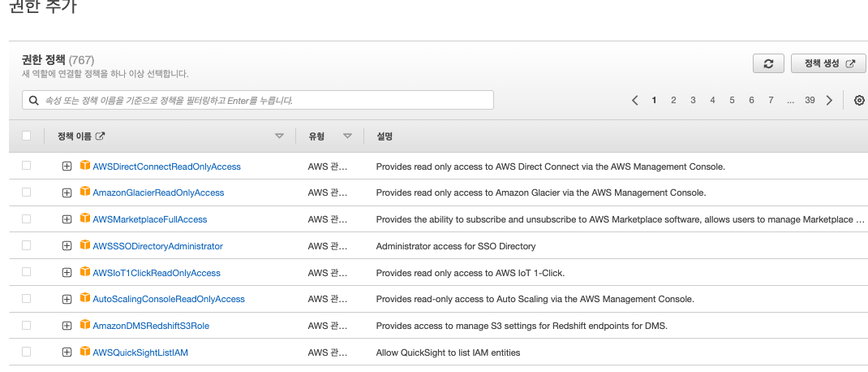This screenshot has width=868, height=372.
Task: Expand AWSIoT1ClickReadOnlyAccess policy details
Action: point(67,273)
